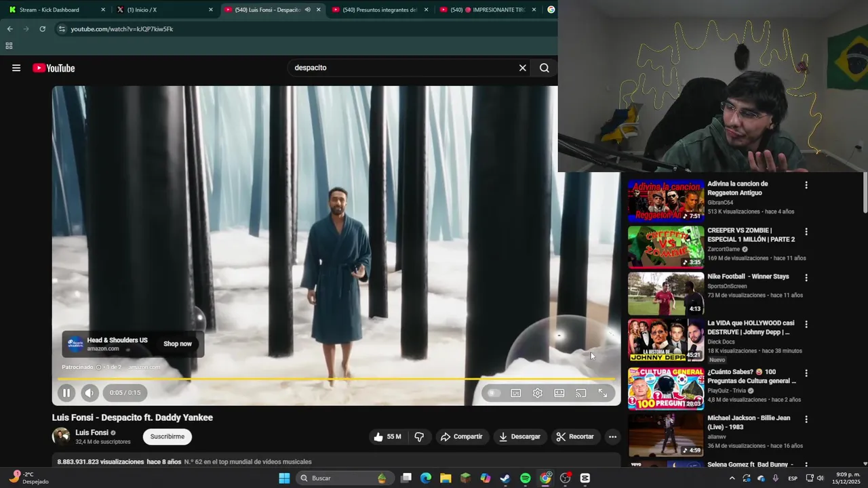This screenshot has width=868, height=488.
Task: Mute the video player volume
Action: pyautogui.click(x=90, y=392)
